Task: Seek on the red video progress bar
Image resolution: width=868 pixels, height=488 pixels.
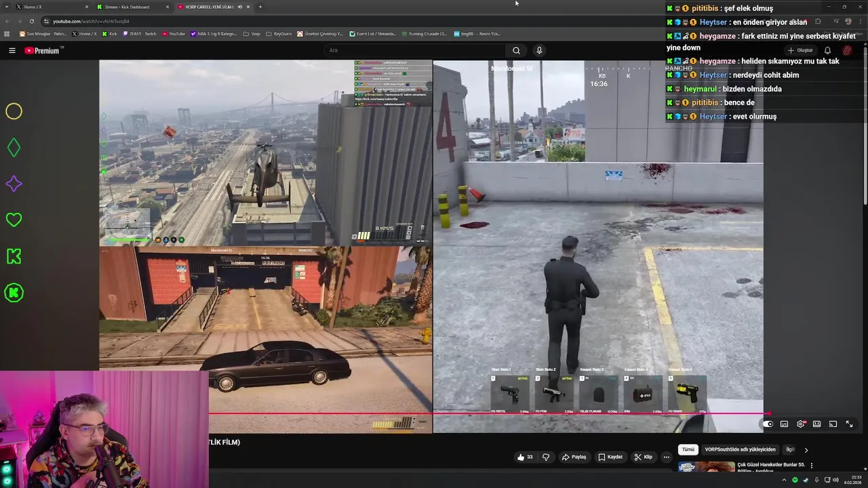Action: 489,413
